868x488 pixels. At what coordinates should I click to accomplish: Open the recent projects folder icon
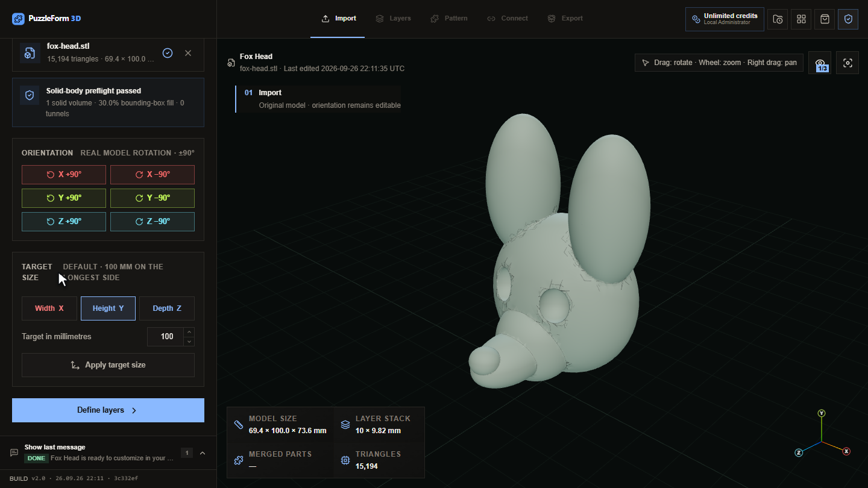click(x=778, y=19)
